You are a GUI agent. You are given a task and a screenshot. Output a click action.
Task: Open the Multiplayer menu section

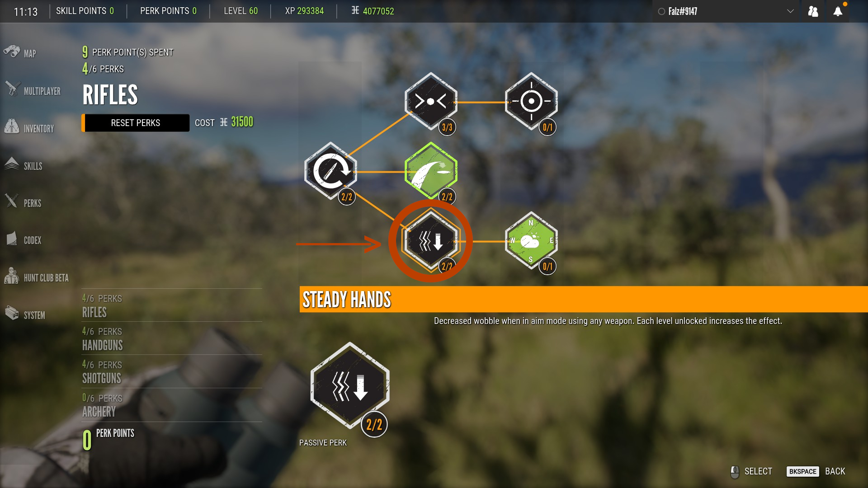[41, 90]
